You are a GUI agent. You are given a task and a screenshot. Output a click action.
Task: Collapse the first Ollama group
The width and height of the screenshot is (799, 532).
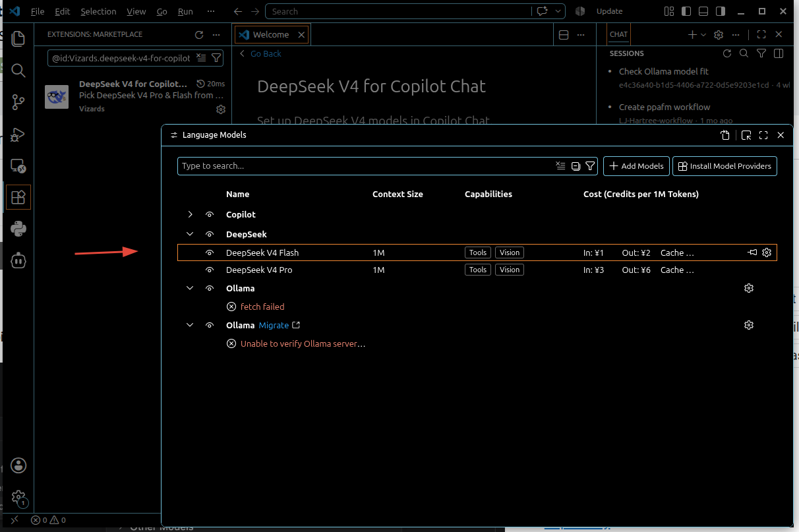click(190, 288)
